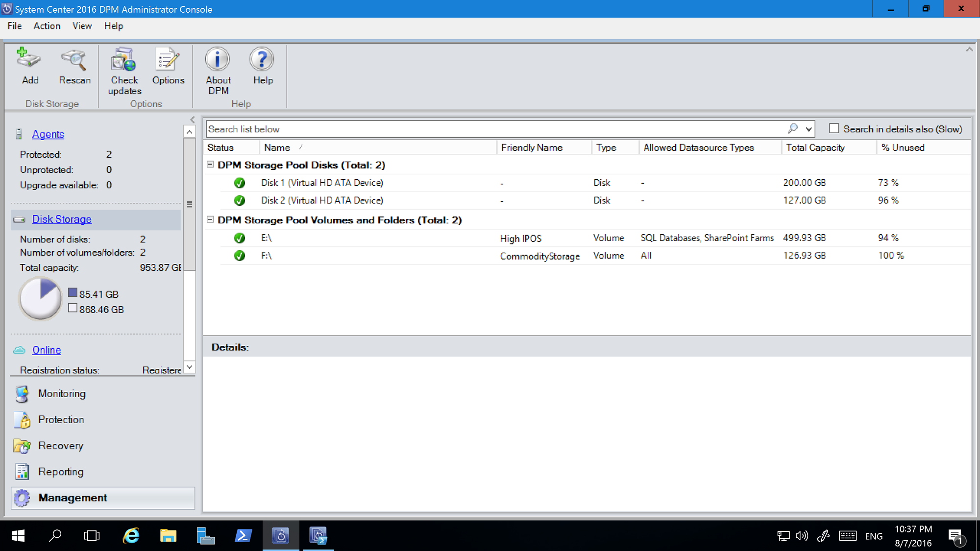Screen dimensions: 980x551
Task: Expand DPM Storage Pool Disks section
Action: [x=211, y=165]
